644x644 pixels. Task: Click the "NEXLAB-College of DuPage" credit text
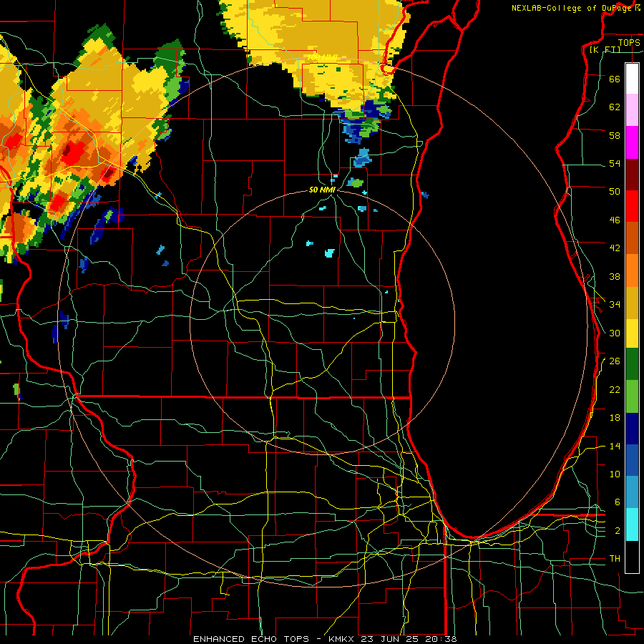pyautogui.click(x=570, y=8)
